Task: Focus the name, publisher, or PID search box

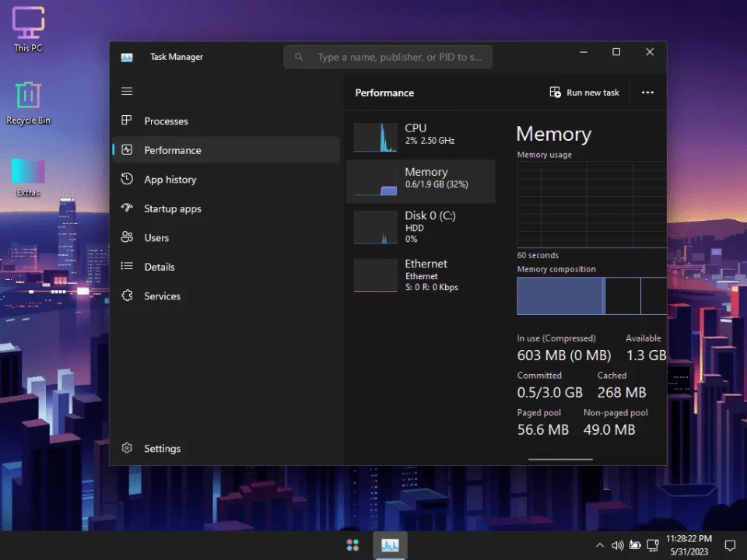Action: (388, 57)
